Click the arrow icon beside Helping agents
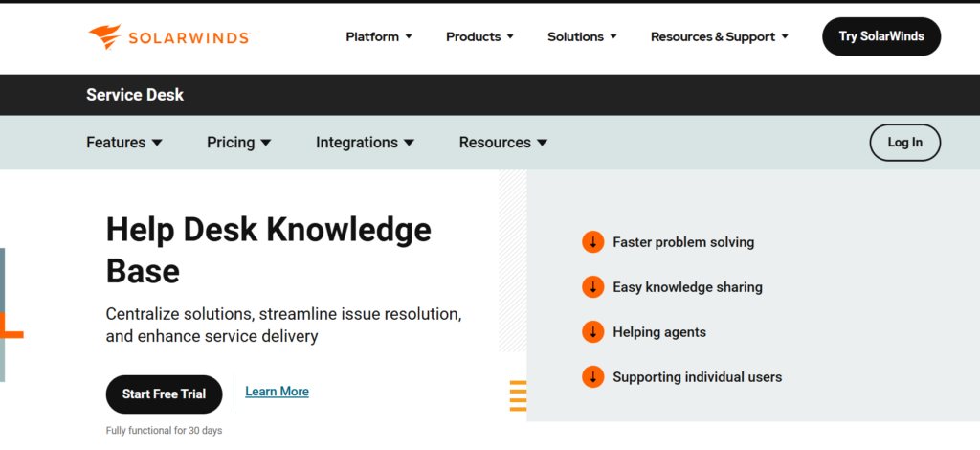The image size is (980, 450). pos(592,332)
